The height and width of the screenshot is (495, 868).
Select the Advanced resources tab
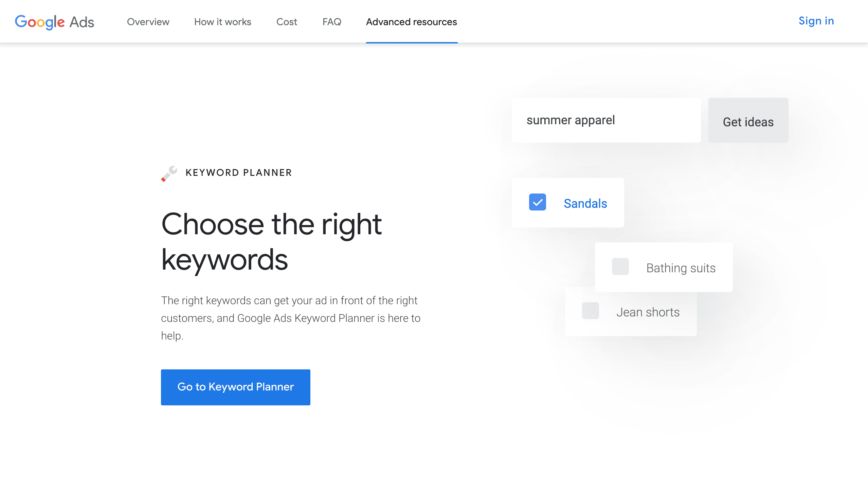point(411,22)
